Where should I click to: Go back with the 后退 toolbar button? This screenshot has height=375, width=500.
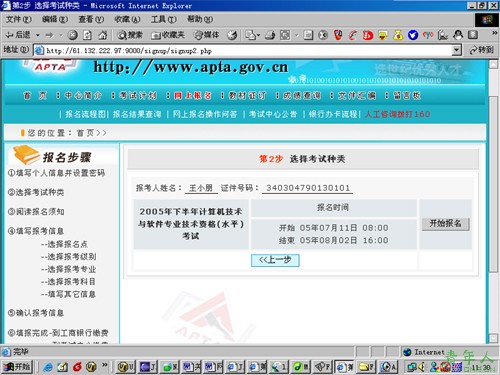(17, 35)
